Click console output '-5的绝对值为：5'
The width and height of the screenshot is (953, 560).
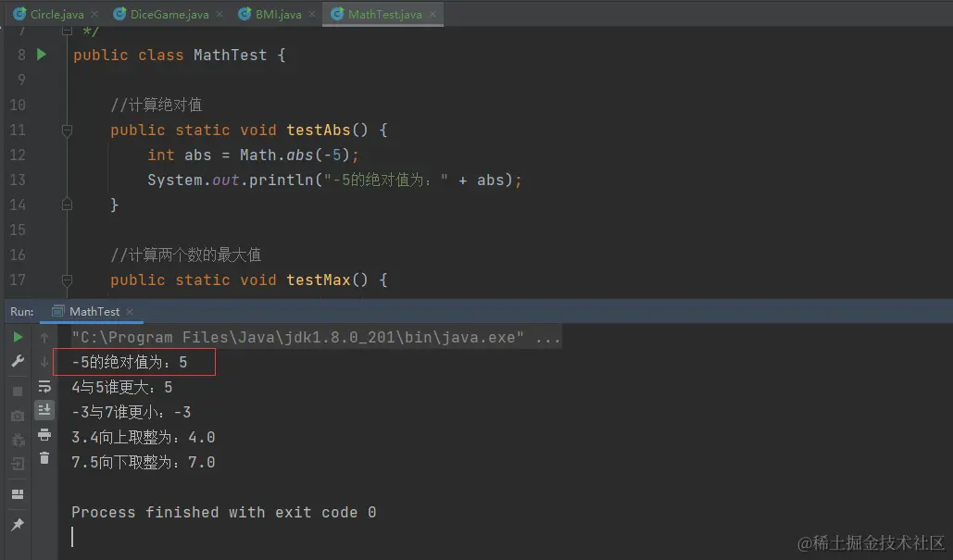[x=129, y=363]
